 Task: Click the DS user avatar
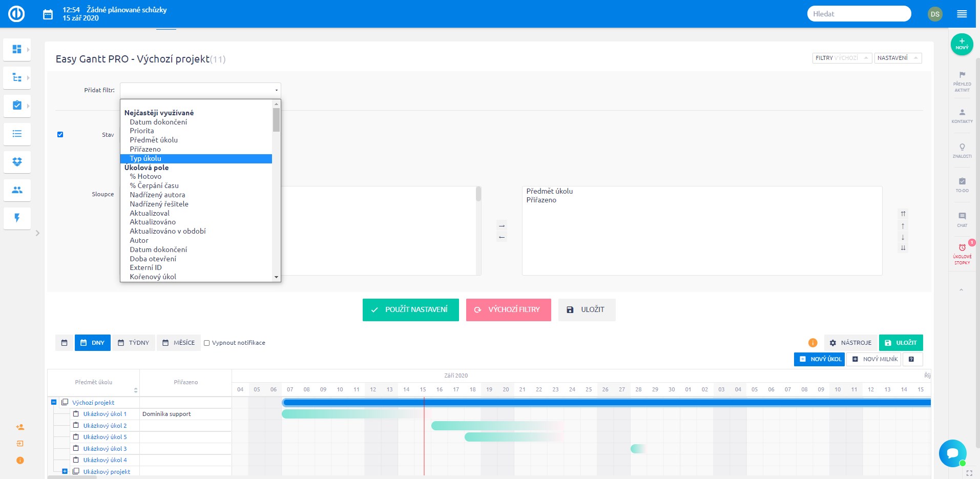[935, 14]
